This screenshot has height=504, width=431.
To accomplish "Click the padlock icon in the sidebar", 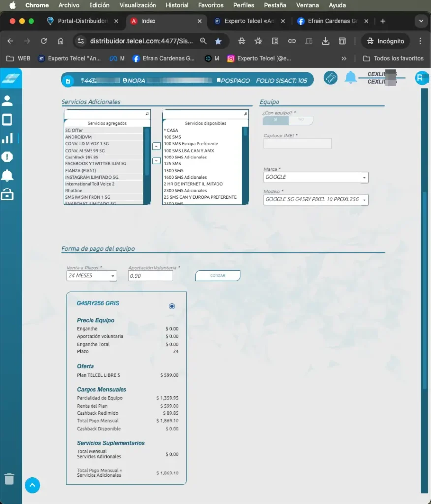I will pos(7,194).
